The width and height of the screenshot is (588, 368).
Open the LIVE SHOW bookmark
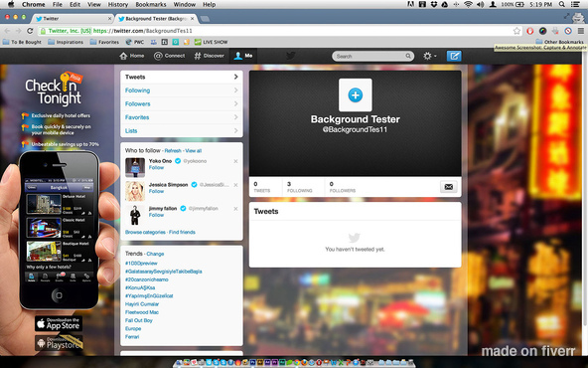point(212,42)
